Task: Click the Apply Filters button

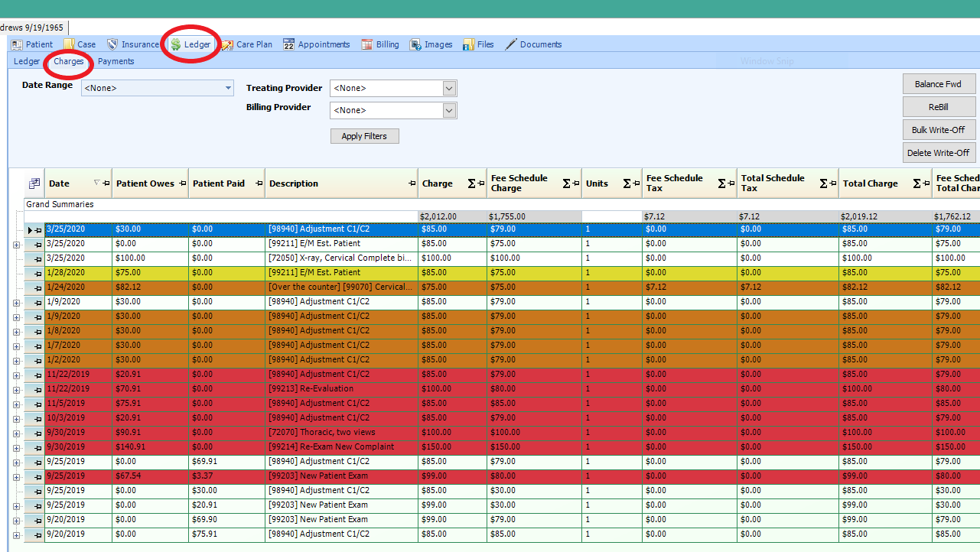Action: click(364, 135)
